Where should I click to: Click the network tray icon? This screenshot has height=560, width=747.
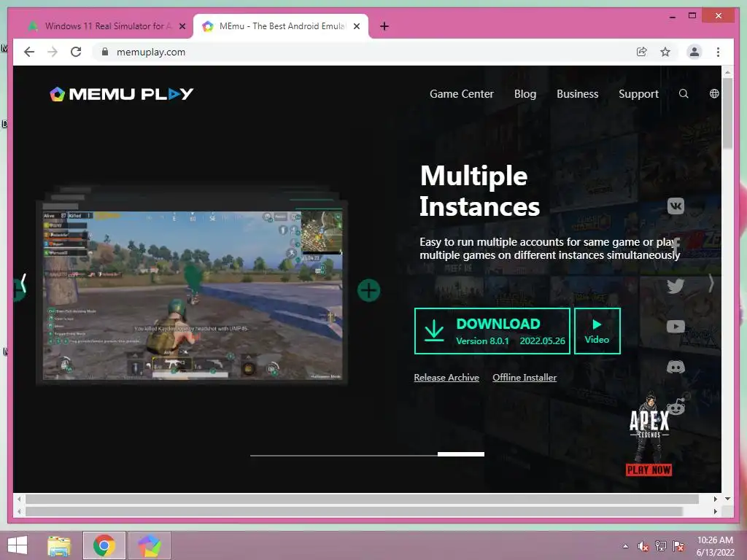tap(661, 546)
